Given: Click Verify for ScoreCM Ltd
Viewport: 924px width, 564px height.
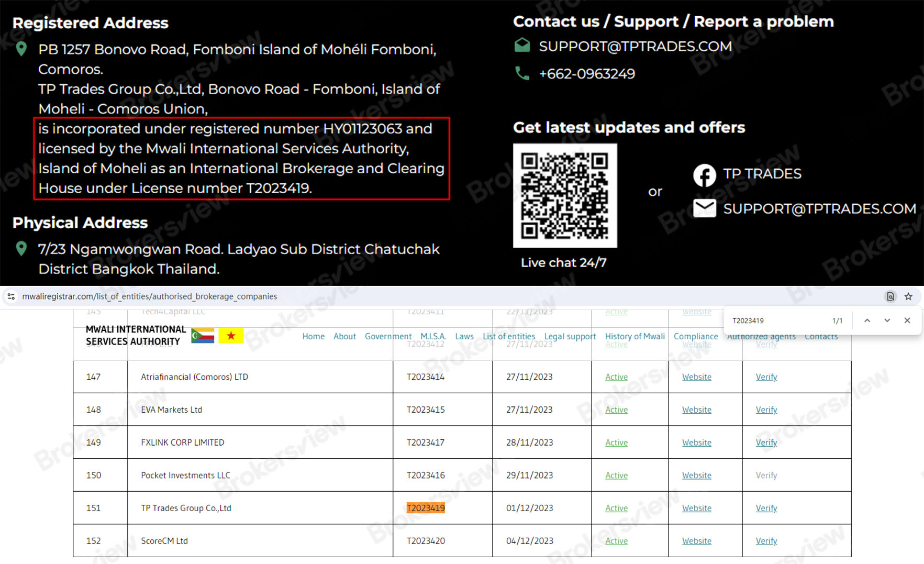Looking at the screenshot, I should [766, 541].
